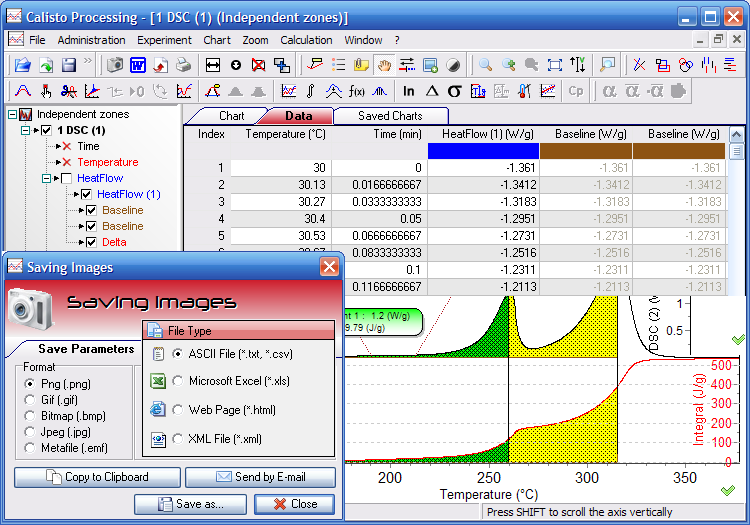Open the File menu
The image size is (750, 525).
click(x=37, y=40)
